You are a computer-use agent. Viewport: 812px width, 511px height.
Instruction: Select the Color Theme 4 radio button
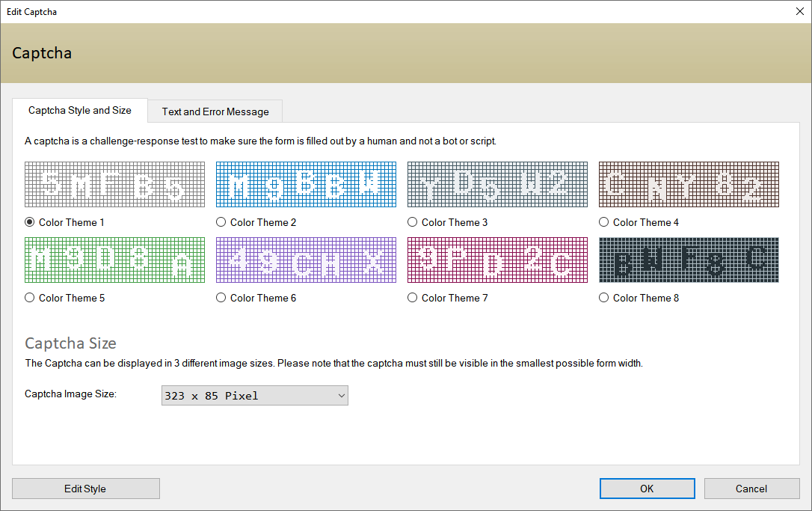pos(603,221)
